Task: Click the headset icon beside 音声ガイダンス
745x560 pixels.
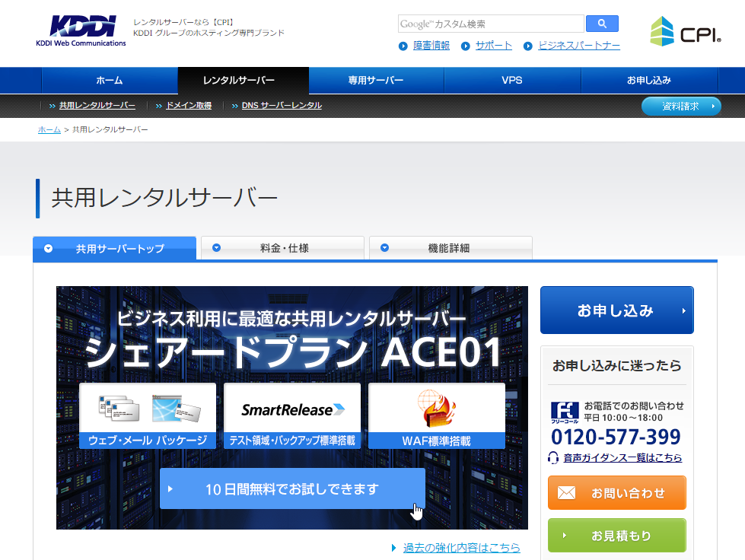Action: 554,457
